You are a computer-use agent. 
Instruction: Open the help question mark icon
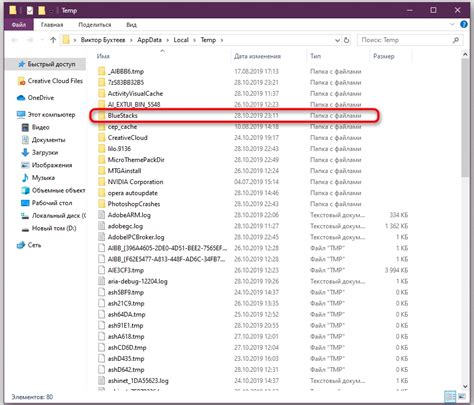click(x=464, y=24)
